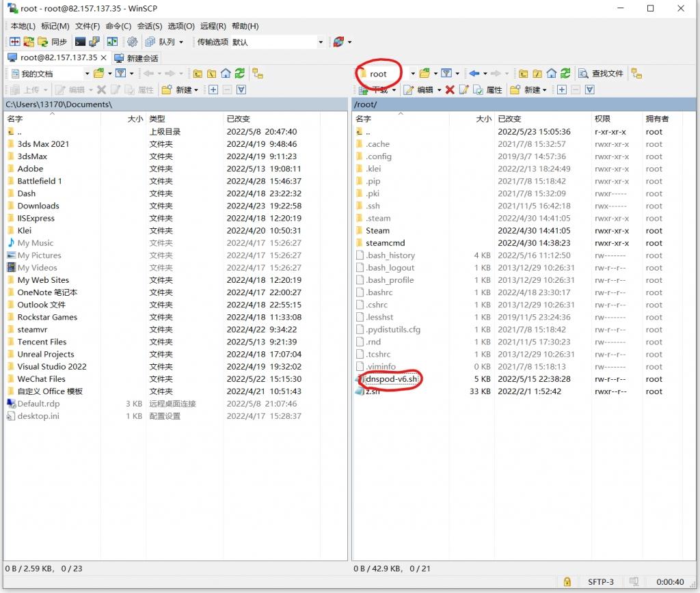Expand the 队列 dropdown arrow
Viewport: 700px width, 593px height.
(x=181, y=42)
